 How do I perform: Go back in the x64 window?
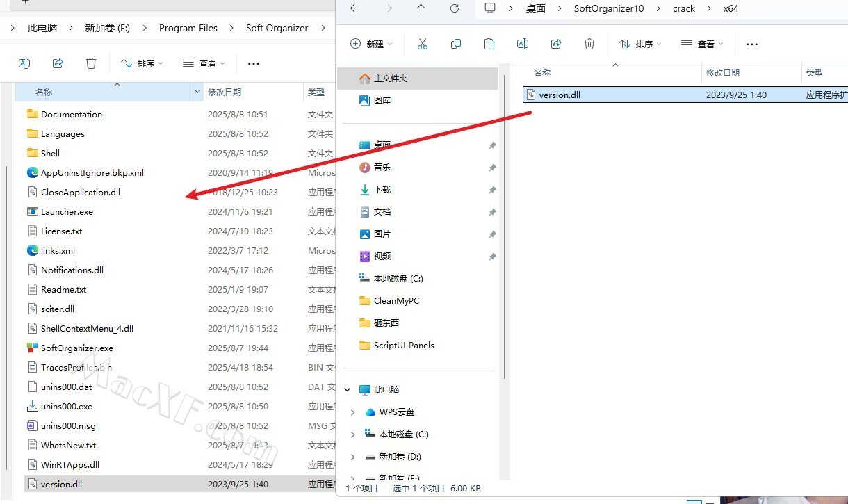(354, 8)
